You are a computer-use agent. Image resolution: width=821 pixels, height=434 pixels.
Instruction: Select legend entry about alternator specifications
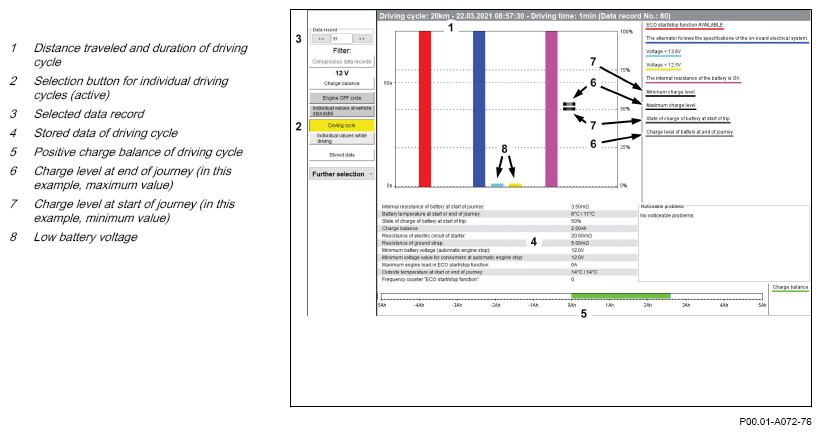[x=727, y=39]
